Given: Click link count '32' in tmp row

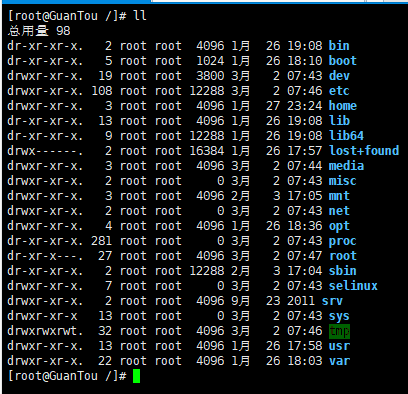Looking at the screenshot, I should [105, 331].
